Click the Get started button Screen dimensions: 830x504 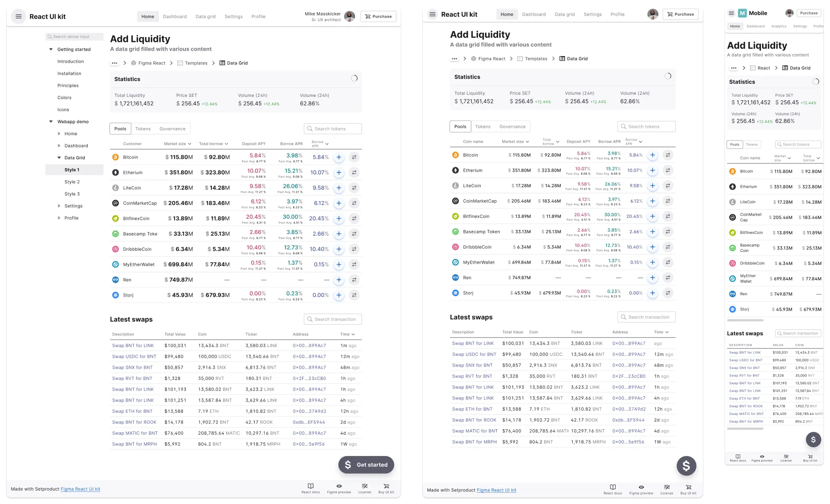click(x=366, y=465)
